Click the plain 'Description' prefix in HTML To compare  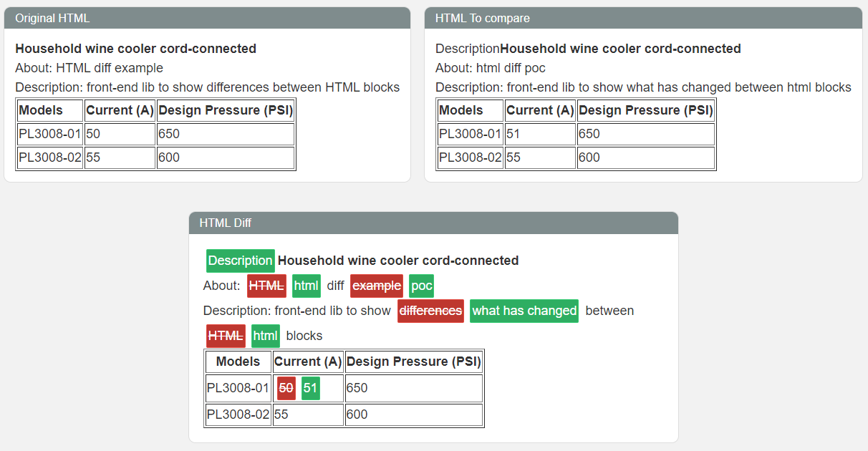pos(468,49)
